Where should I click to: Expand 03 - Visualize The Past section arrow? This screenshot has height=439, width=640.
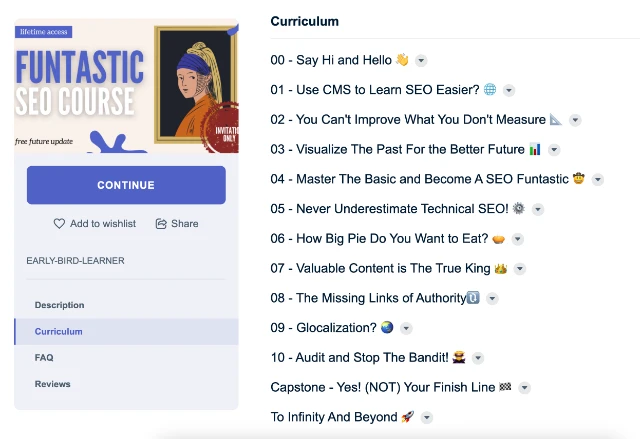coord(554,150)
